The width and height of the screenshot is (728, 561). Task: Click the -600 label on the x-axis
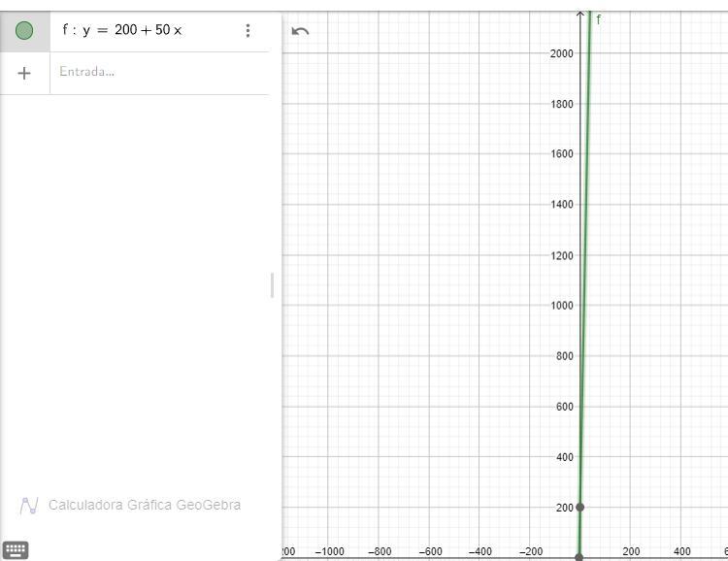pos(430,551)
